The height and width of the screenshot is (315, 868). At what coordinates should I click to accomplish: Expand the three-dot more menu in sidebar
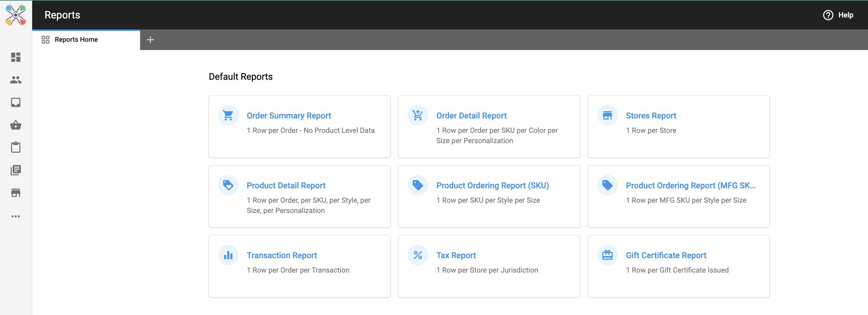point(16,216)
